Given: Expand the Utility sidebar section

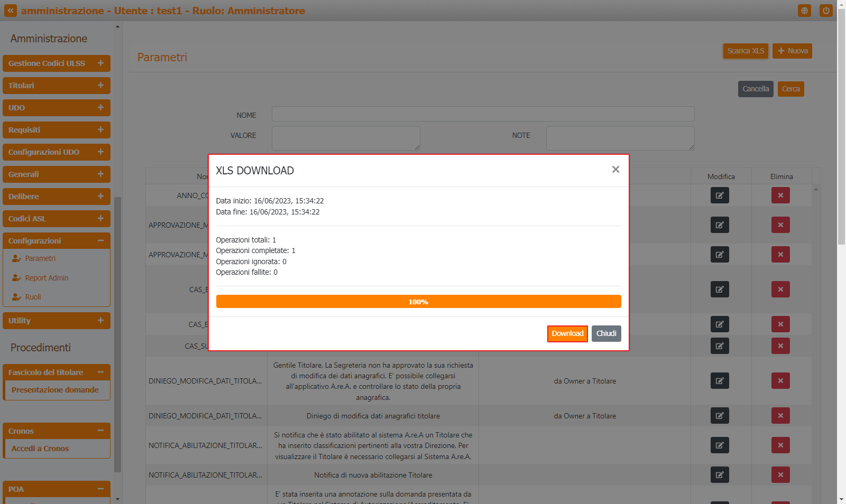Looking at the screenshot, I should click(100, 321).
